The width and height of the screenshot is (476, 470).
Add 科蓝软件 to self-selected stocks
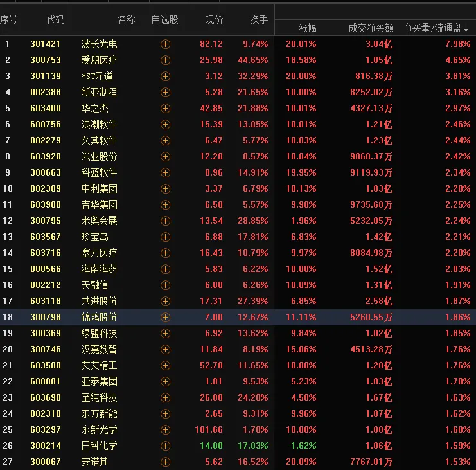tap(165, 172)
